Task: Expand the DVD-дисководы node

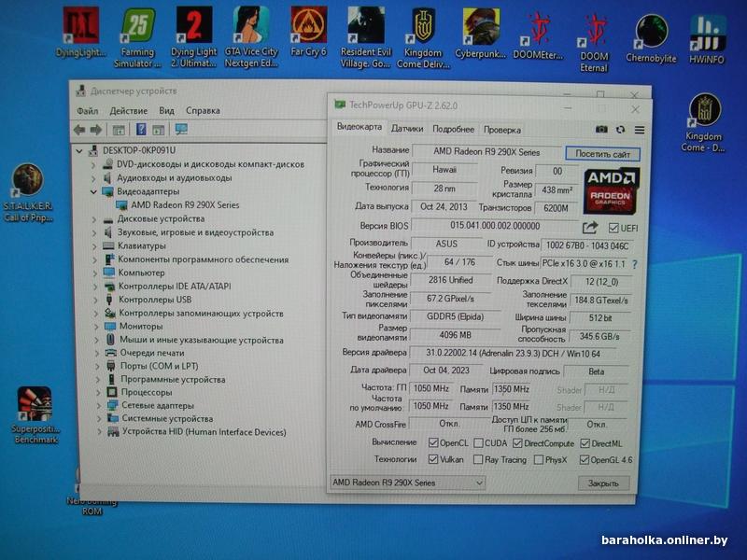Action: coord(92,164)
